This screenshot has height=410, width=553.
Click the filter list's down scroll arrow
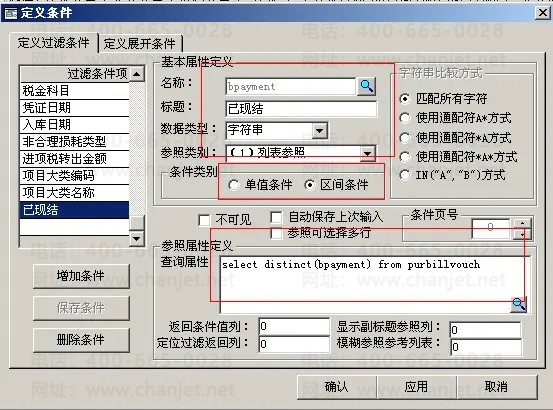click(x=136, y=239)
